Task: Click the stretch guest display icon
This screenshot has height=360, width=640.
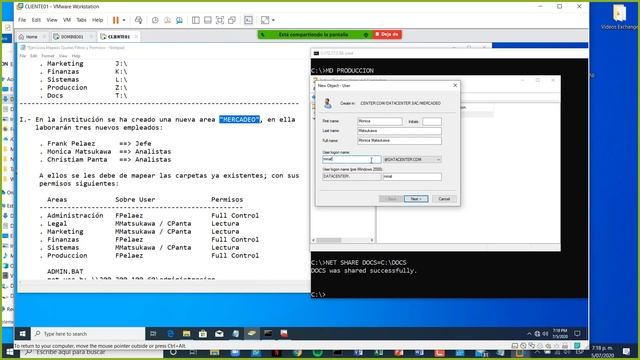Action: coord(265,20)
